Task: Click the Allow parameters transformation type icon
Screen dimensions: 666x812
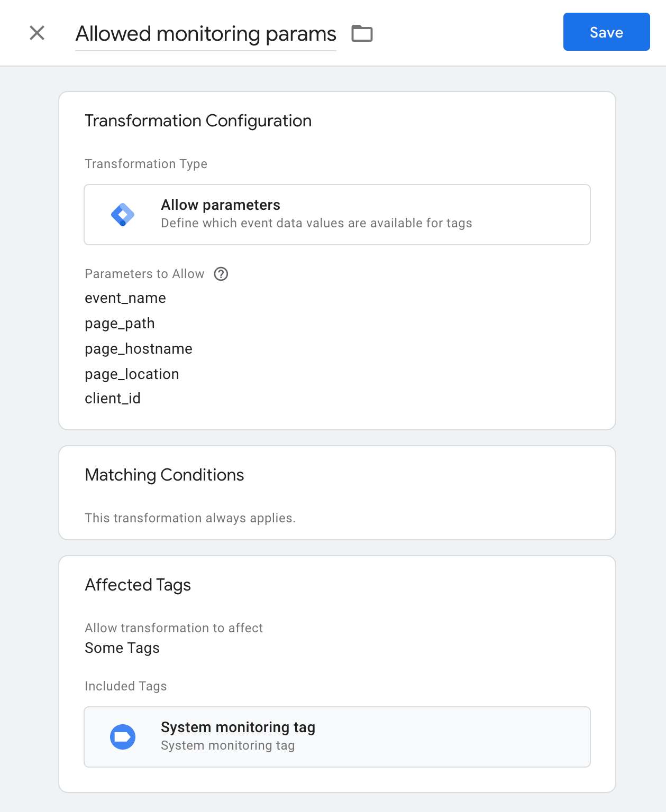Action: pyautogui.click(x=123, y=214)
